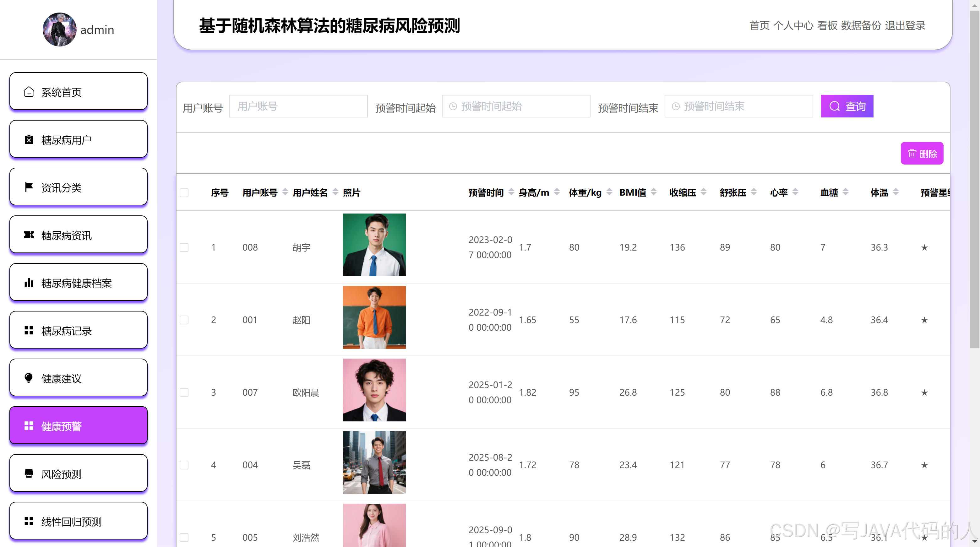Open 个人中心 in top navigation
980x547 pixels.
click(x=793, y=25)
